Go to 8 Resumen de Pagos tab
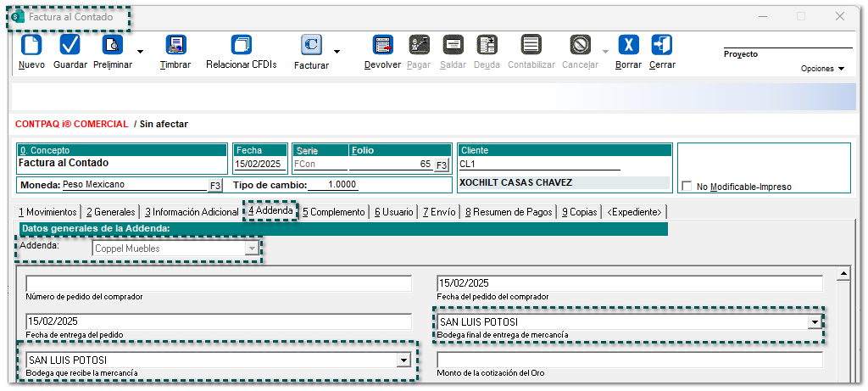868x391 pixels. [509, 212]
